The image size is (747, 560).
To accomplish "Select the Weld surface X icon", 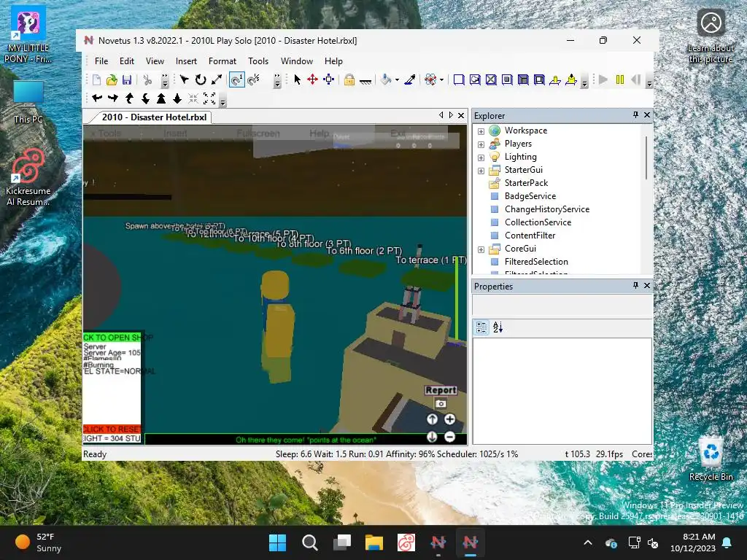I will coord(491,80).
